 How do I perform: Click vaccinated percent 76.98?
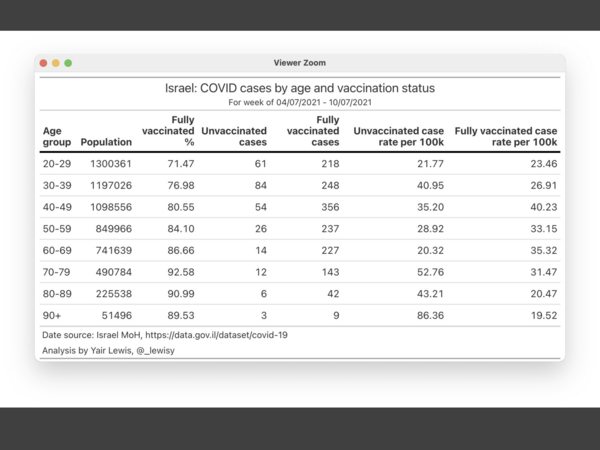181,186
